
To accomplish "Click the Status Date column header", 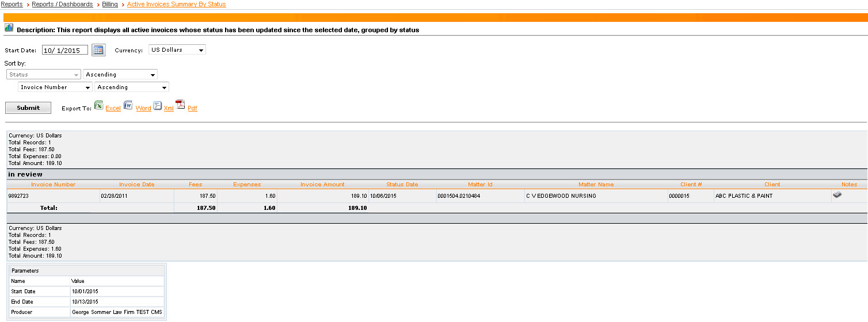I will pos(402,185).
